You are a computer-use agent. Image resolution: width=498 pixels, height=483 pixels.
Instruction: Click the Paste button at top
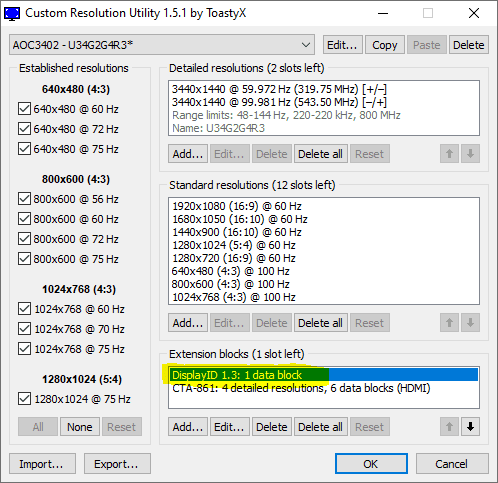point(427,45)
